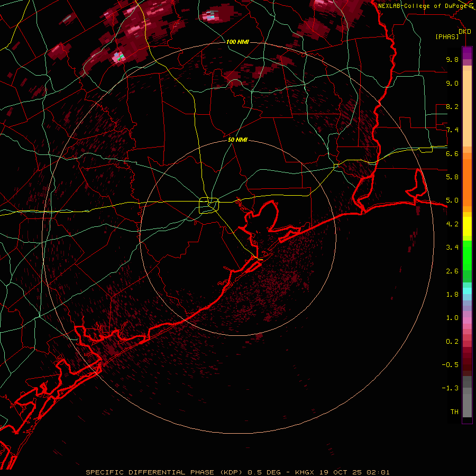Click the 100 NMI range ring label

coord(237,42)
